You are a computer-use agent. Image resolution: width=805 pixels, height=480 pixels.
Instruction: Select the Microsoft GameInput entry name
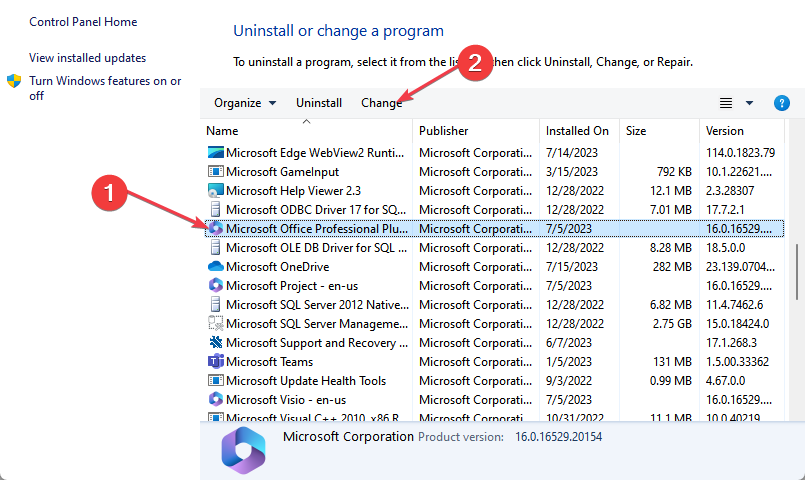point(282,171)
